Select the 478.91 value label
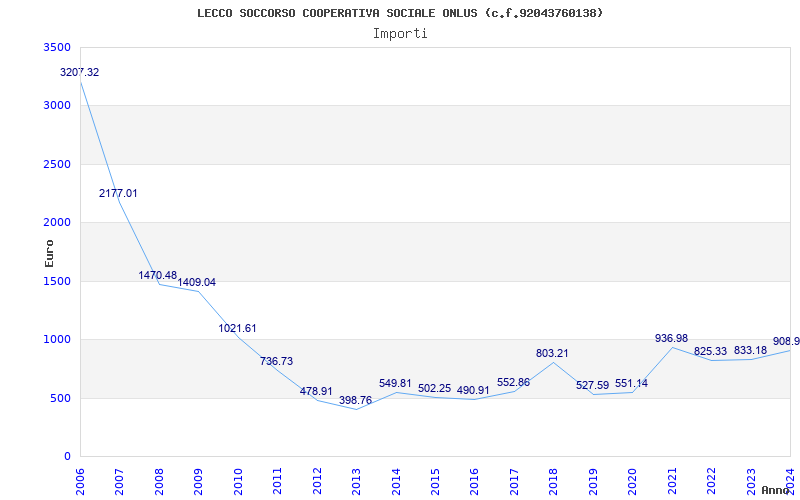Screen dimensions: 800x500 (316, 391)
